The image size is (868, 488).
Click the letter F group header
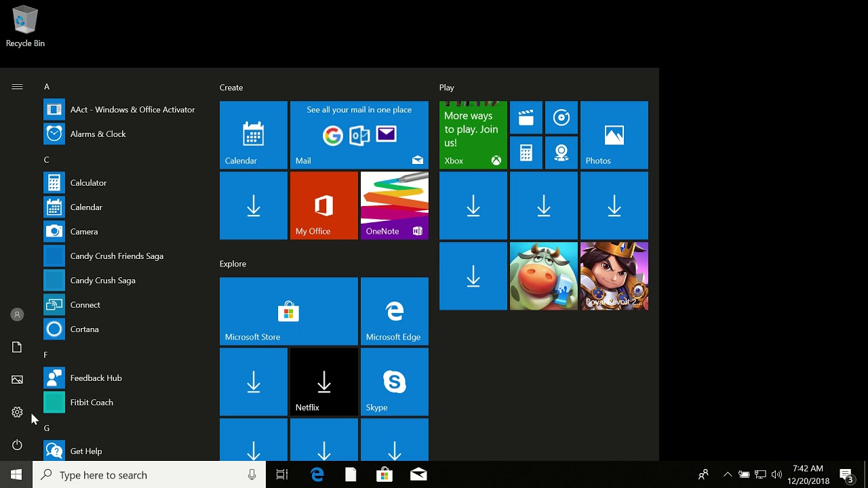[x=46, y=355]
